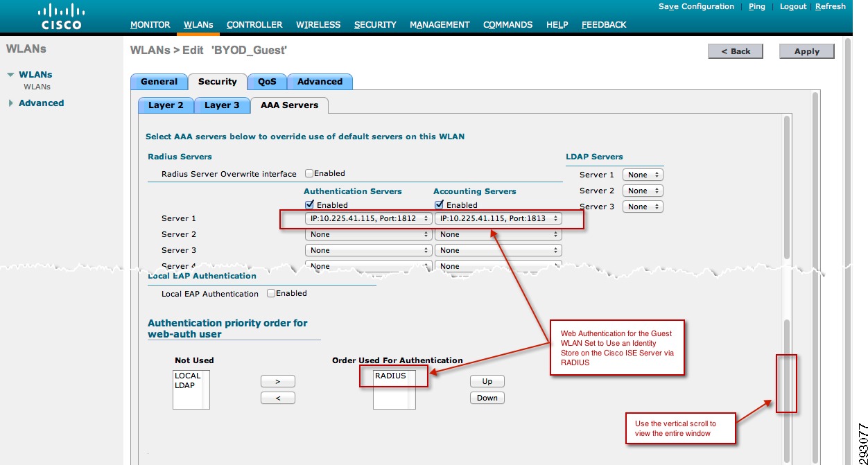Open LDAP Server 1 dropdown
This screenshot has height=465, width=868.
click(643, 175)
